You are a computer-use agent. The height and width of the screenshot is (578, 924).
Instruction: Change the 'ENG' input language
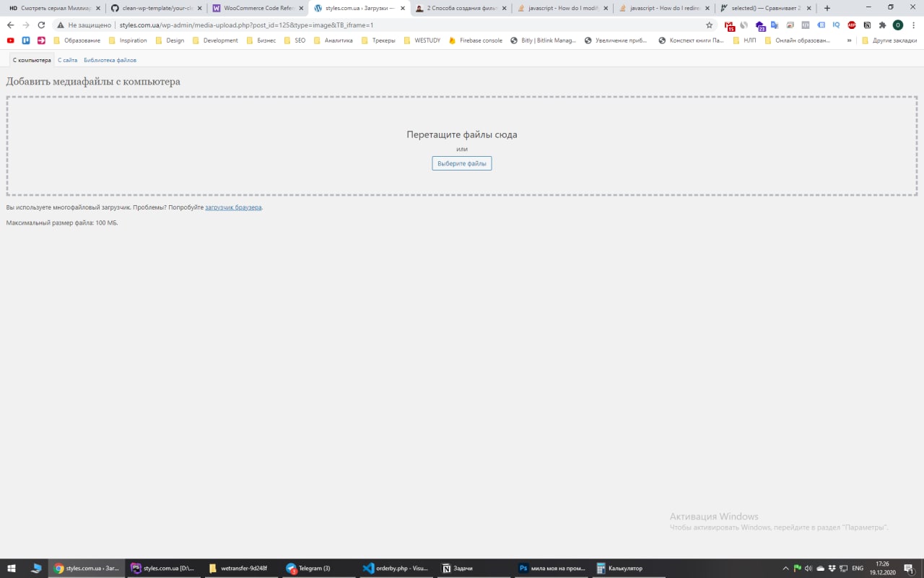pyautogui.click(x=858, y=569)
